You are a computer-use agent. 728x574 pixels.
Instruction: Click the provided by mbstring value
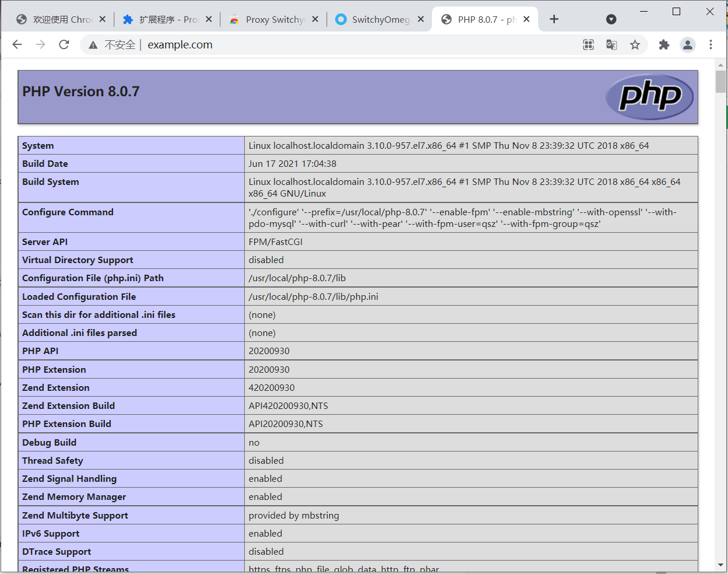[x=294, y=516]
